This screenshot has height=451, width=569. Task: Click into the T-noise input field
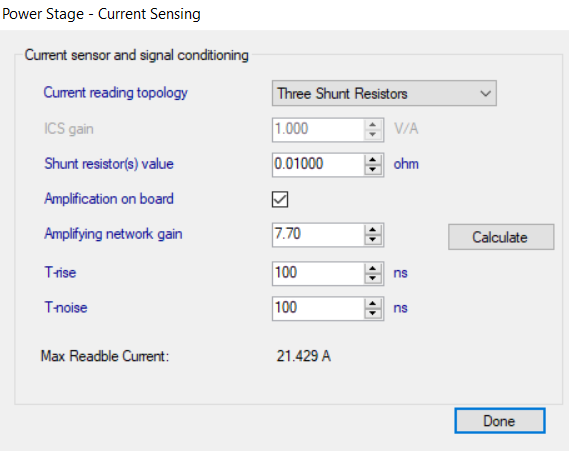pyautogui.click(x=318, y=308)
